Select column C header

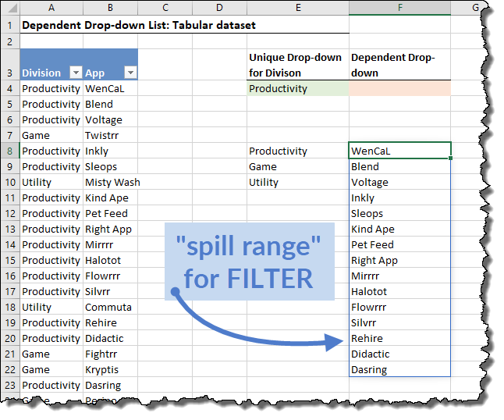pyautogui.click(x=165, y=8)
